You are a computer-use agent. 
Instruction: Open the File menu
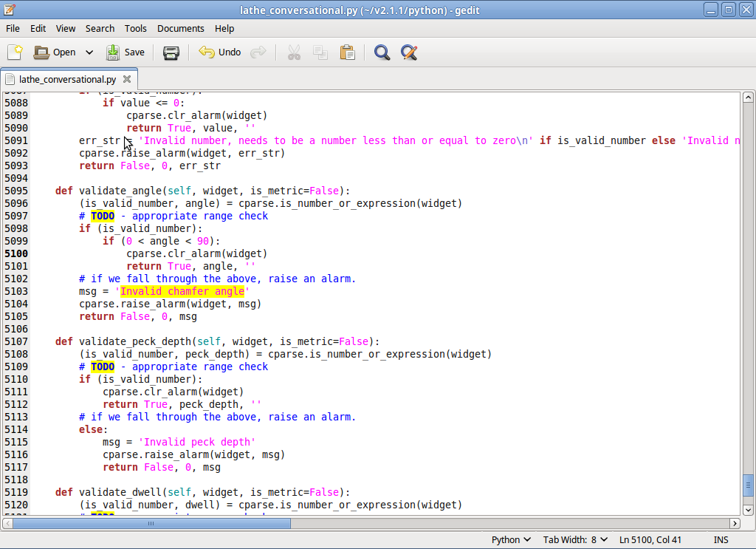click(x=13, y=29)
